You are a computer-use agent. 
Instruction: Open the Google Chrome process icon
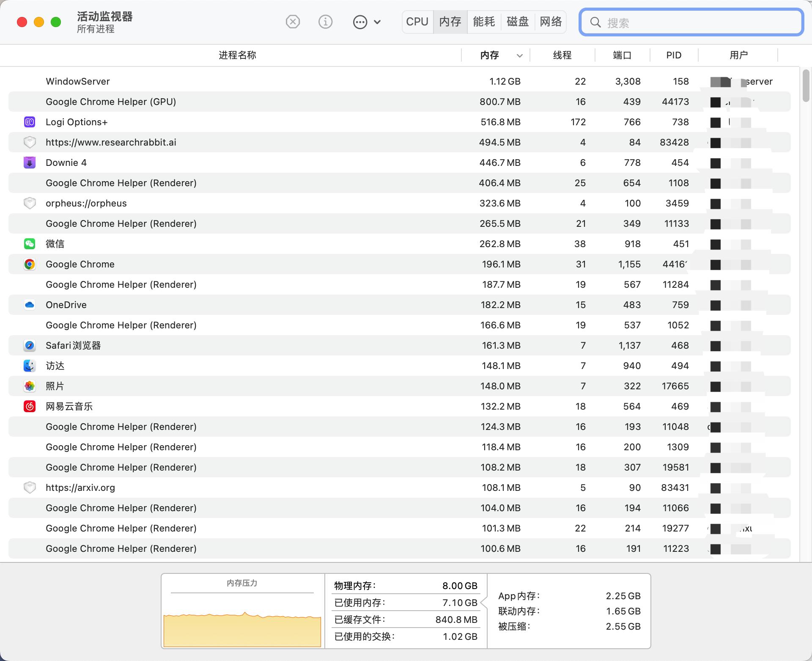[30, 264]
